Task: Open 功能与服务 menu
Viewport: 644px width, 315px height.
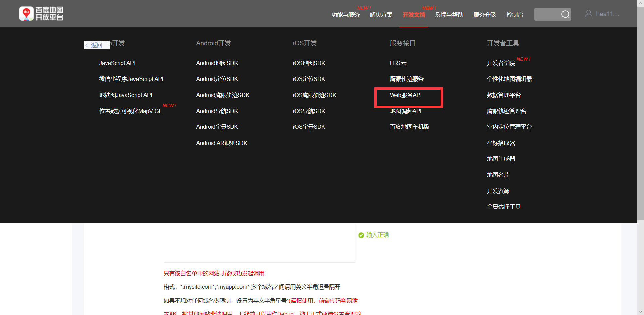Action: (345, 15)
